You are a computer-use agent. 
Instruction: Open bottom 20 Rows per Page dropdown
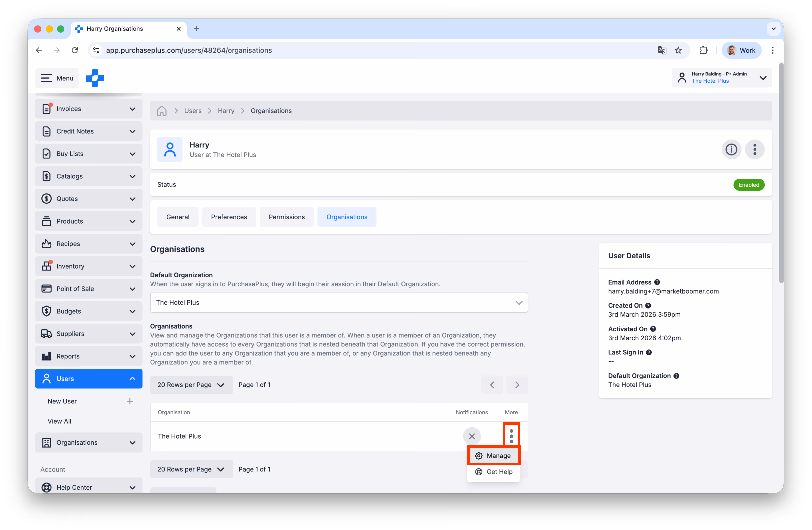click(191, 469)
